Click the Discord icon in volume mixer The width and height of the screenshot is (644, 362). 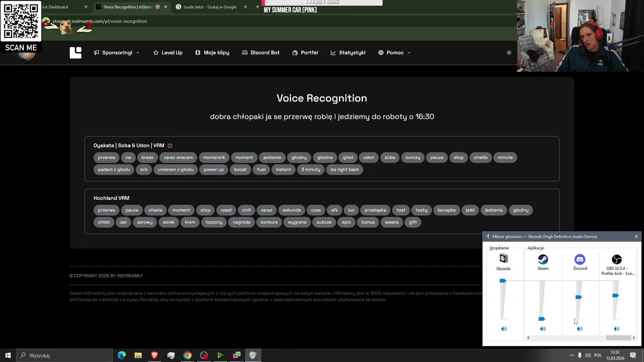(x=580, y=259)
